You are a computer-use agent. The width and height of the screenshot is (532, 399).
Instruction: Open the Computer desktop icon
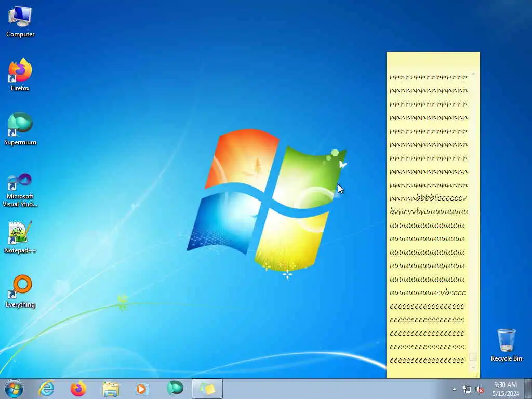[20, 22]
